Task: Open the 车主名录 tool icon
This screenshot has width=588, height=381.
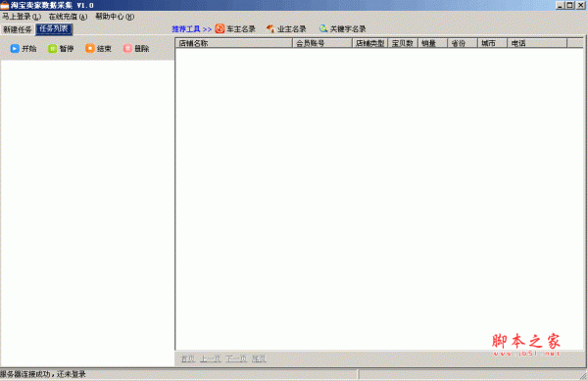Action: pos(220,28)
